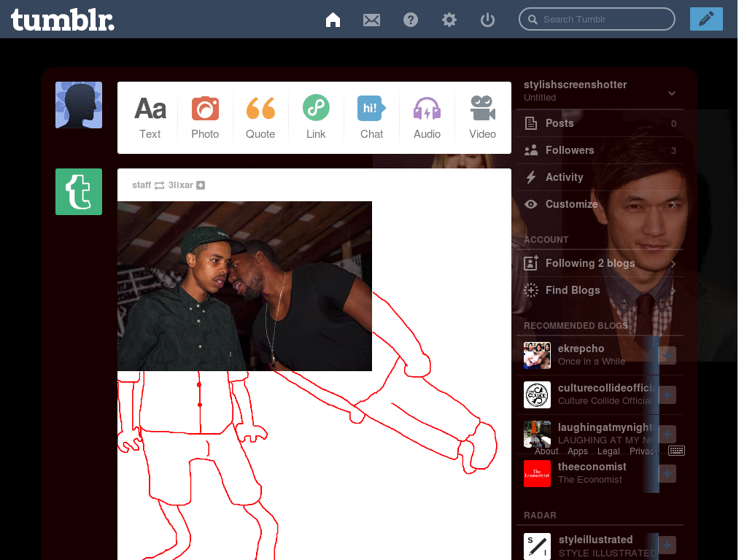Screen dimensions: 747x560
Task: Open theeconomist recommended blog
Action: click(592, 467)
